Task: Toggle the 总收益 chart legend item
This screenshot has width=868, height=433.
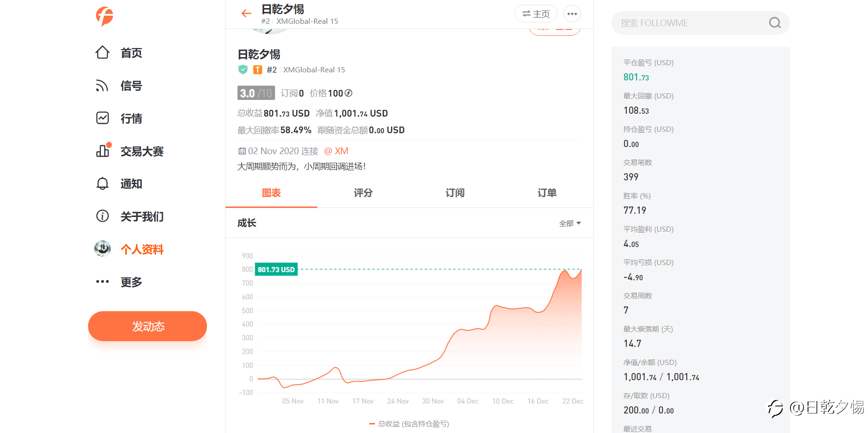Action: pos(409,423)
